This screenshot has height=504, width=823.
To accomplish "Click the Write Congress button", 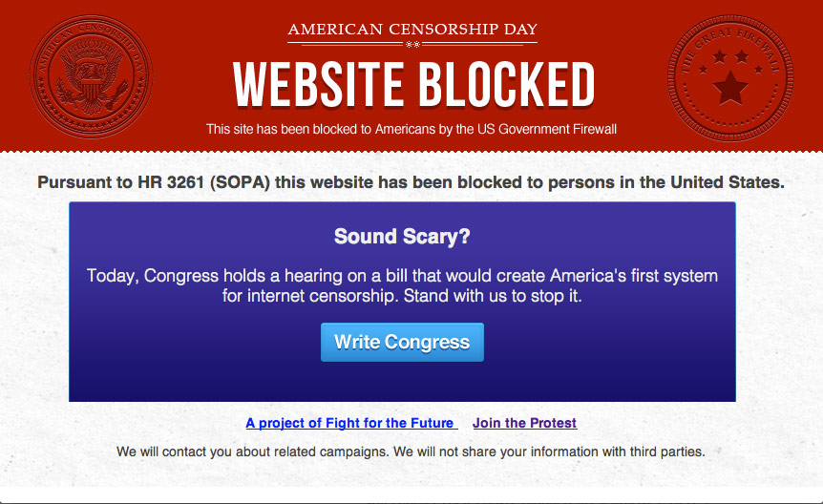I will tap(402, 342).
